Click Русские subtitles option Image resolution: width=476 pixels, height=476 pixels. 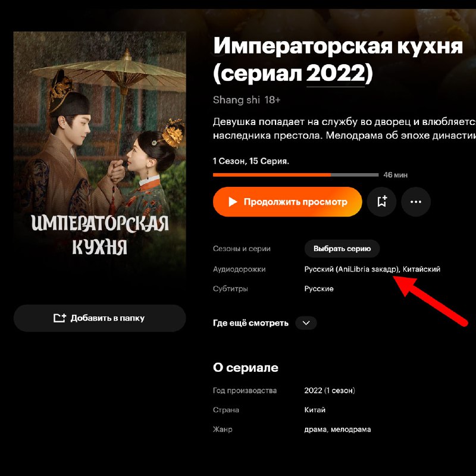pyautogui.click(x=319, y=289)
